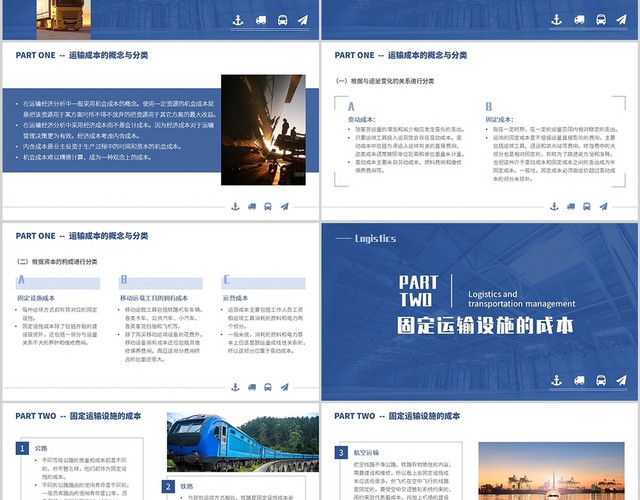Click the Logistics label on the title slide

pos(375,238)
